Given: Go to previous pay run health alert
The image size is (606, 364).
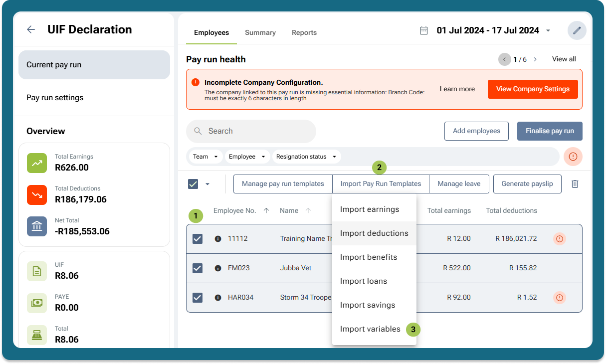Looking at the screenshot, I should (x=504, y=59).
